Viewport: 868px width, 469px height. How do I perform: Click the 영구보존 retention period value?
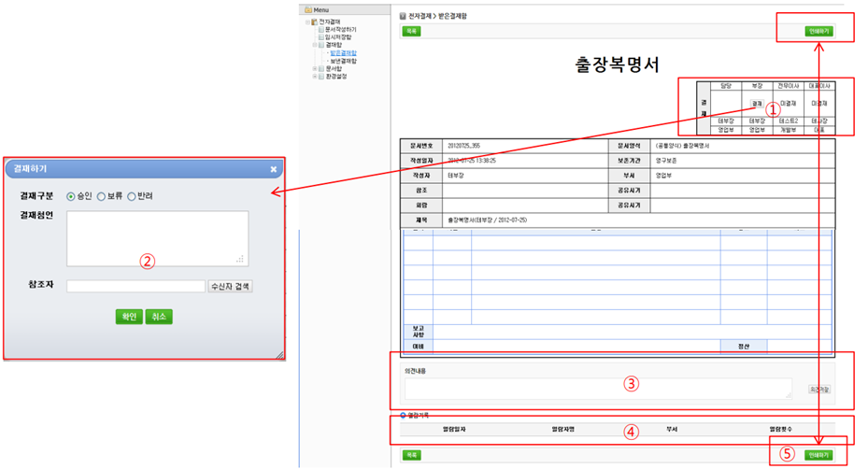click(666, 161)
